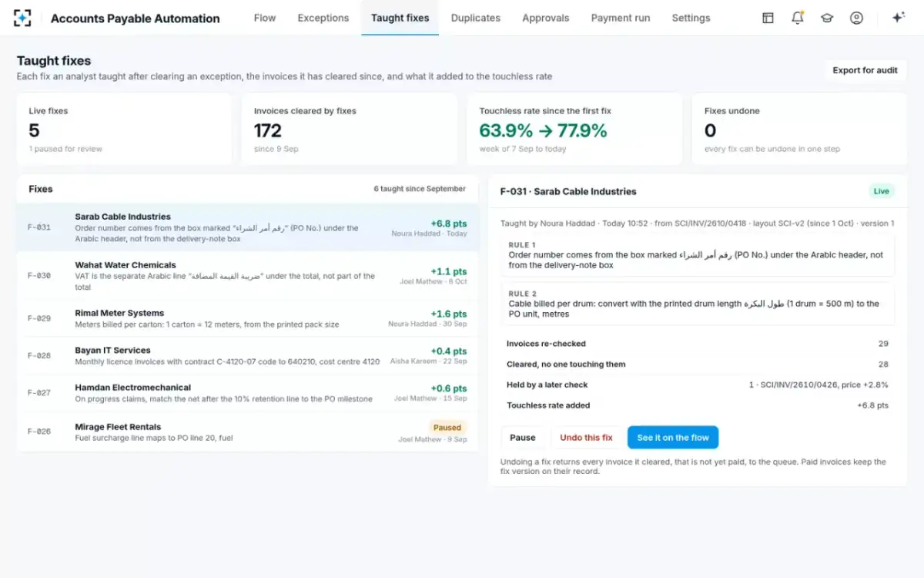Open the Settings tab
The width and height of the screenshot is (924, 578).
point(691,18)
